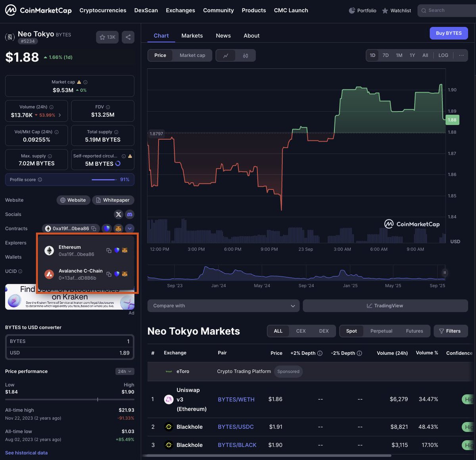The image size is (476, 460).
Task: Open the Exchanges nav menu
Action: point(180,10)
